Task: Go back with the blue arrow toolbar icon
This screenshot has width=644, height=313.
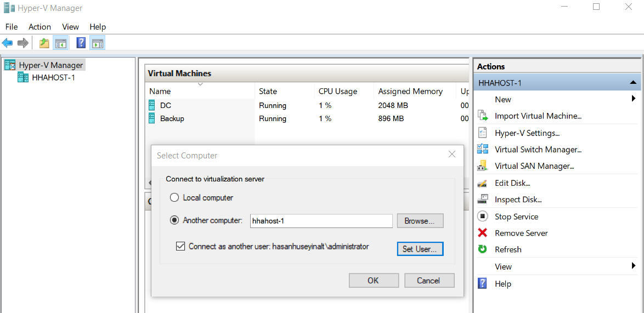Action: pyautogui.click(x=7, y=43)
